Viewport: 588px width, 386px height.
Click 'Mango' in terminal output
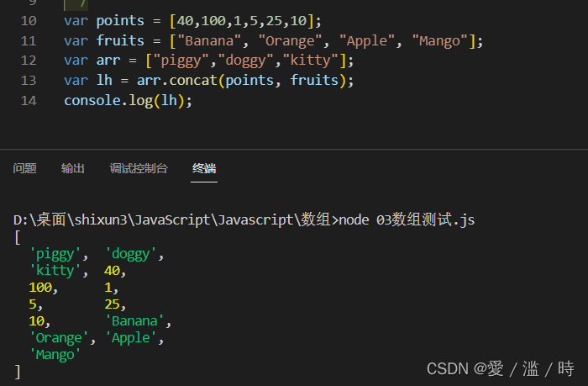coord(55,355)
